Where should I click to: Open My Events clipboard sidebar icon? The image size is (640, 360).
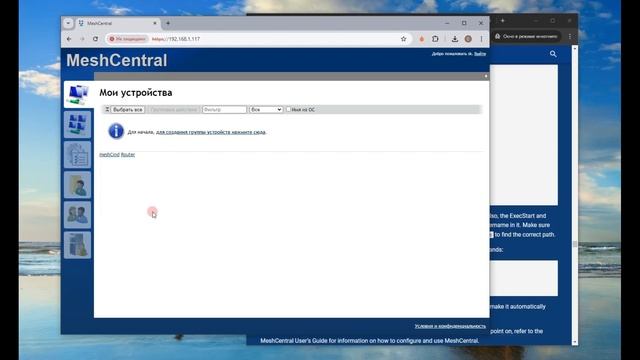coord(78,155)
